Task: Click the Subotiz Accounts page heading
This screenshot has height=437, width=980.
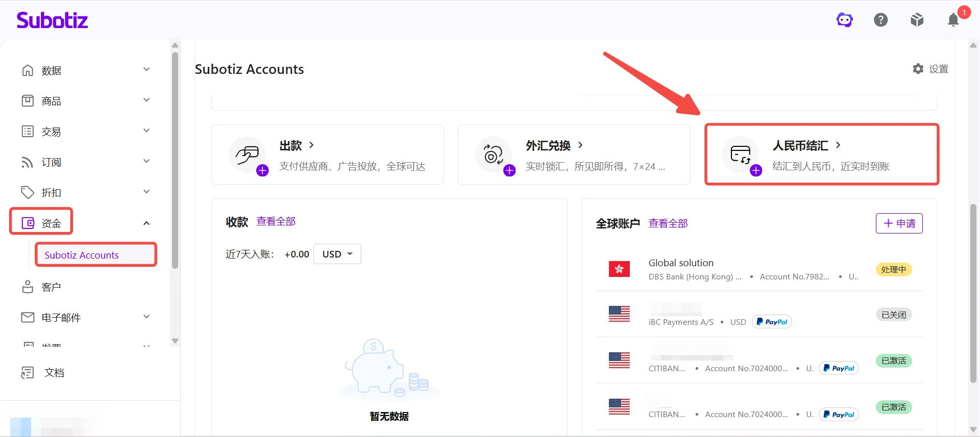Action: click(250, 69)
